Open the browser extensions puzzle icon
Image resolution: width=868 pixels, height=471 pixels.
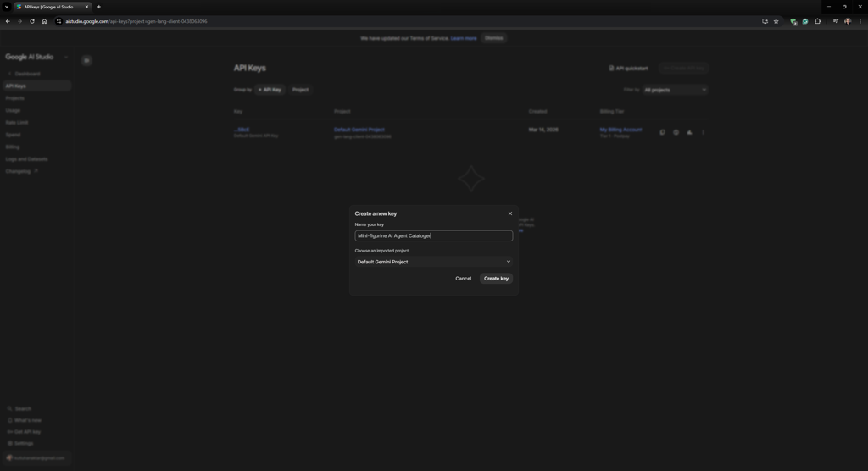818,21
